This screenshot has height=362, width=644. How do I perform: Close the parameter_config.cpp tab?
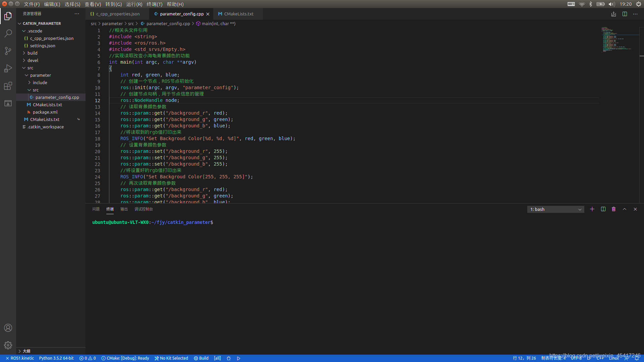[208, 14]
